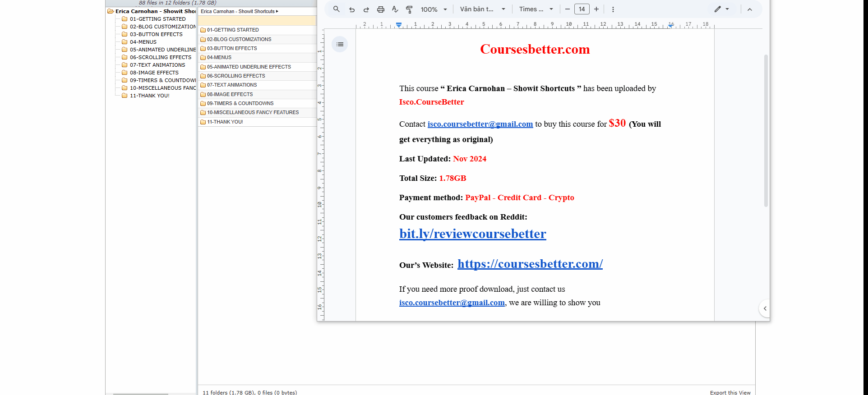Click the spelling and grammar check icon
Screen dimensions: 868x395
pyautogui.click(x=395, y=9)
